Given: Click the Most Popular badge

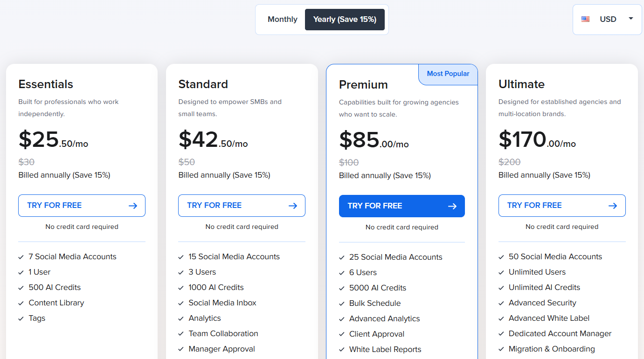Looking at the screenshot, I should [x=448, y=74].
